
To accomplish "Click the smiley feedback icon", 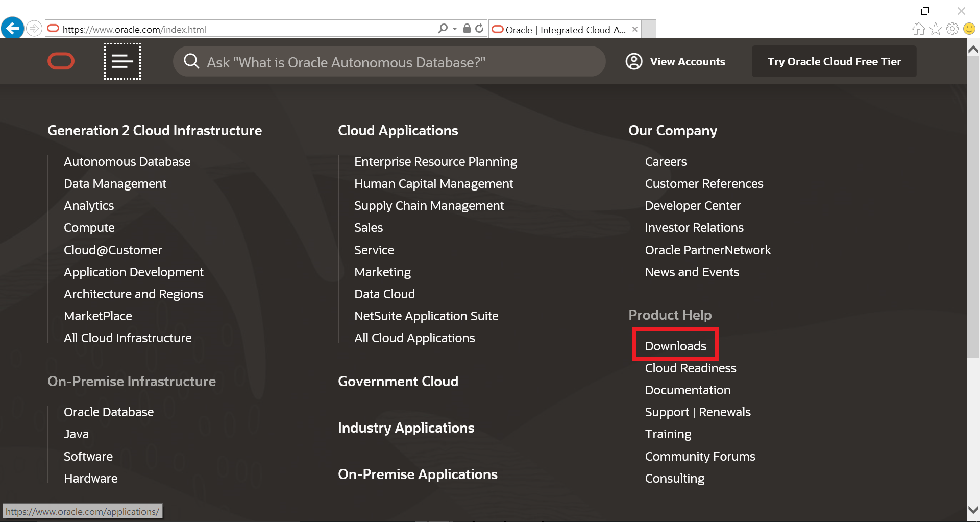I will coord(969,29).
